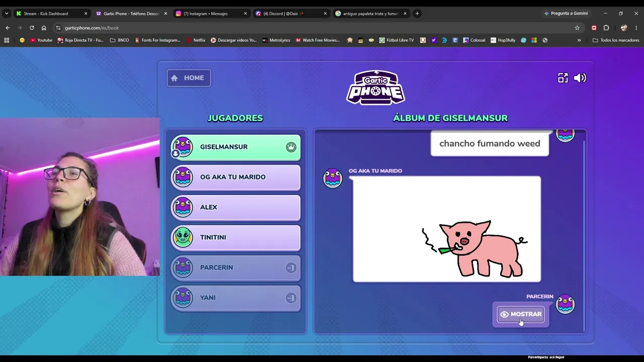Open Todos los marcadores folder
This screenshot has width=644, height=362.
[x=616, y=40]
